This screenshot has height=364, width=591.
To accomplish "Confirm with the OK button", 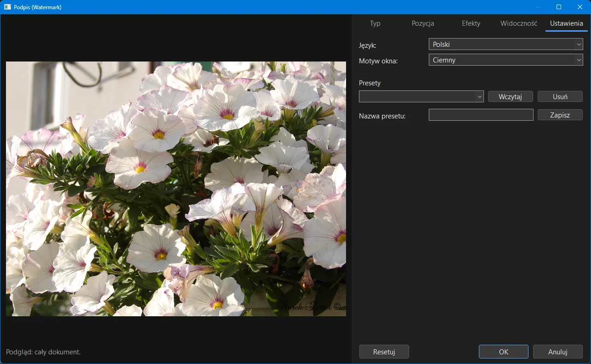I will tap(503, 352).
